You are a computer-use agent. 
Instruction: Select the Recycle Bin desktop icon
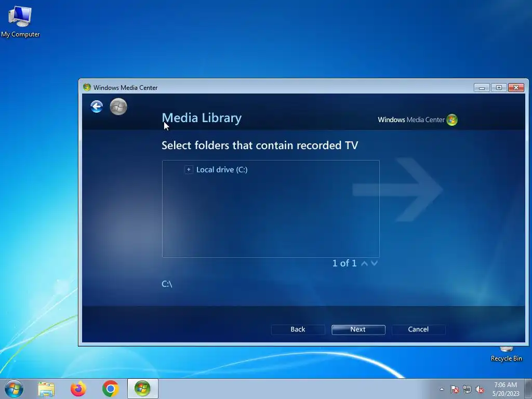click(x=506, y=354)
